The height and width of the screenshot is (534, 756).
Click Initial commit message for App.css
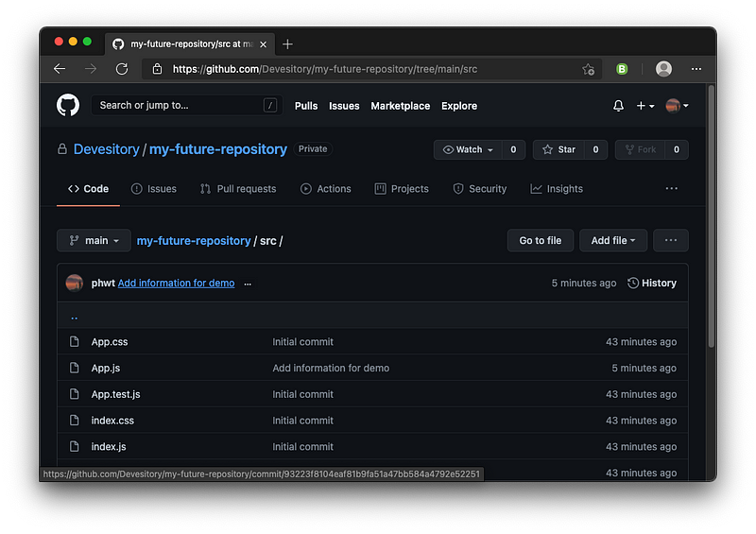coord(302,341)
